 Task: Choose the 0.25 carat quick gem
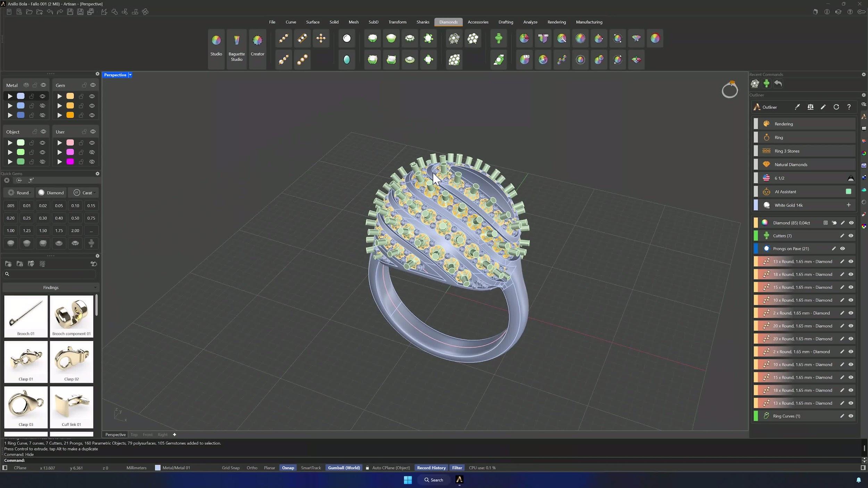[x=27, y=218]
